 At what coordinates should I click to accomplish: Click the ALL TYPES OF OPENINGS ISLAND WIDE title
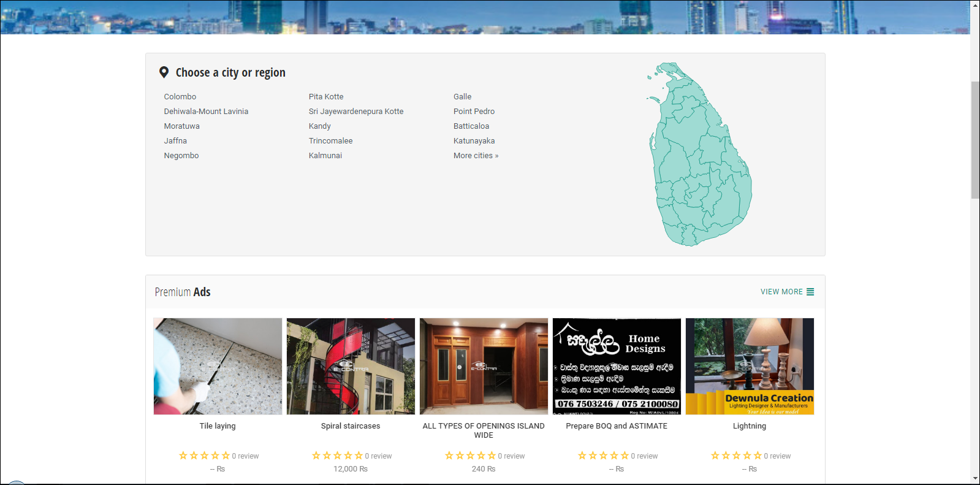(484, 430)
